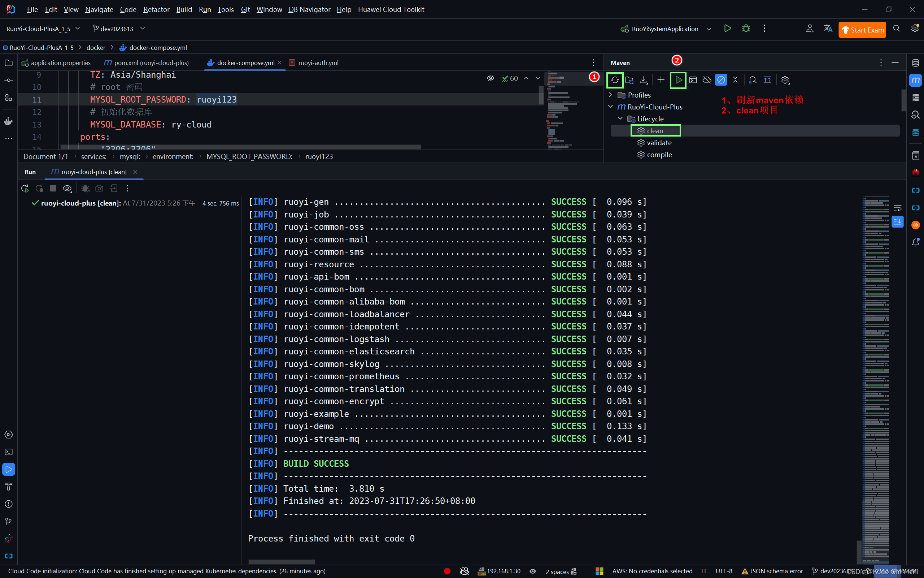924x578 pixels.
Task: Reload all Maven projects
Action: click(x=615, y=80)
